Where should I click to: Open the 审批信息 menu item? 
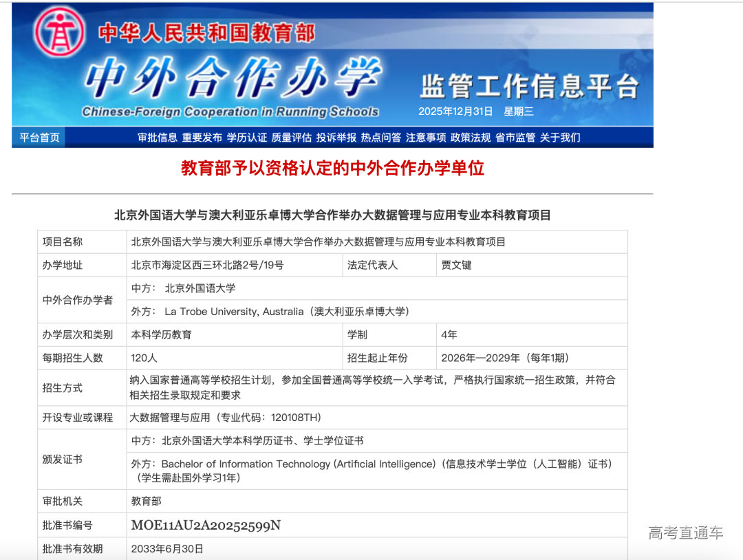[158, 138]
